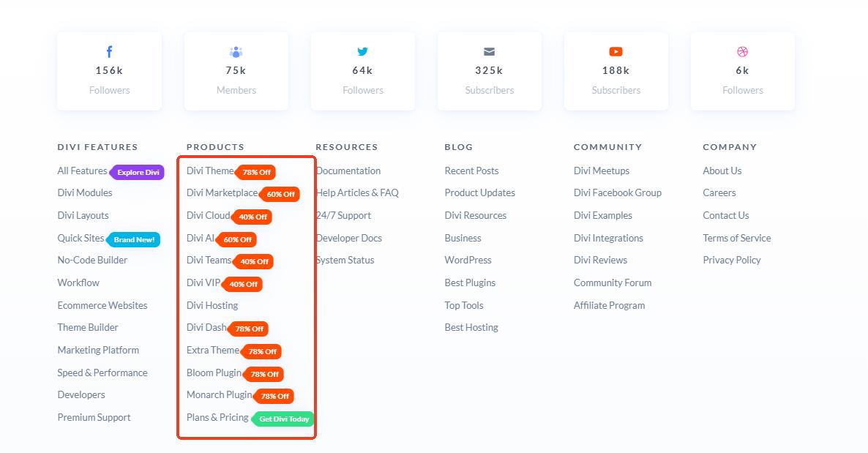Click the email envelope subscribers icon
The image size is (868, 453).
click(x=489, y=52)
